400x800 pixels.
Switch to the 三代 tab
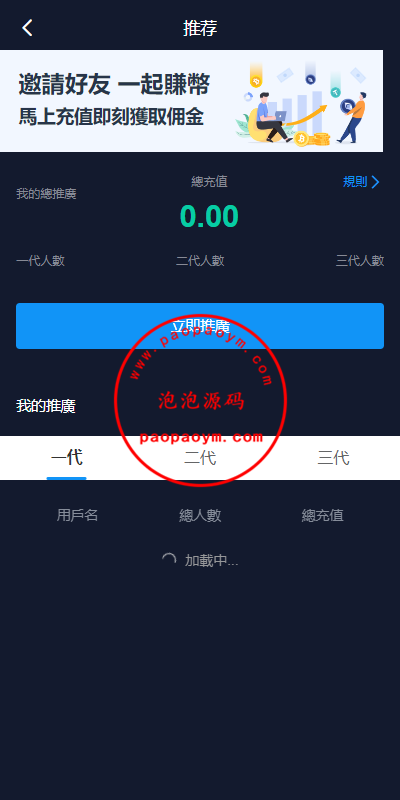coord(333,458)
